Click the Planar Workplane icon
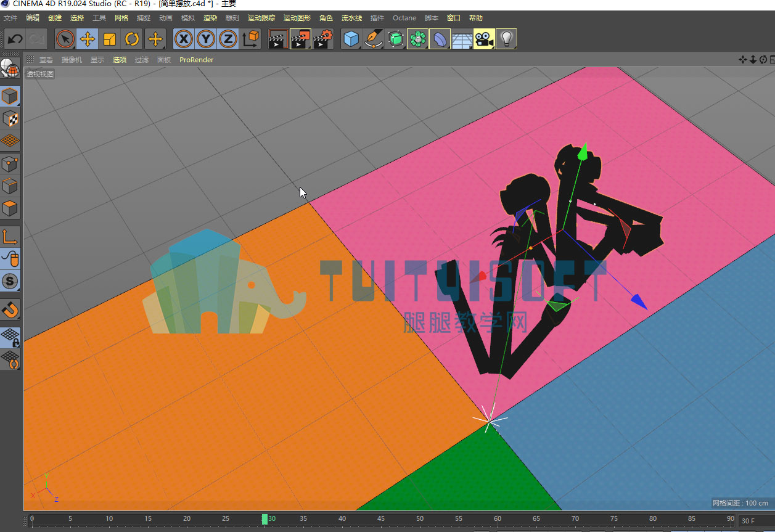 pyautogui.click(x=10, y=359)
